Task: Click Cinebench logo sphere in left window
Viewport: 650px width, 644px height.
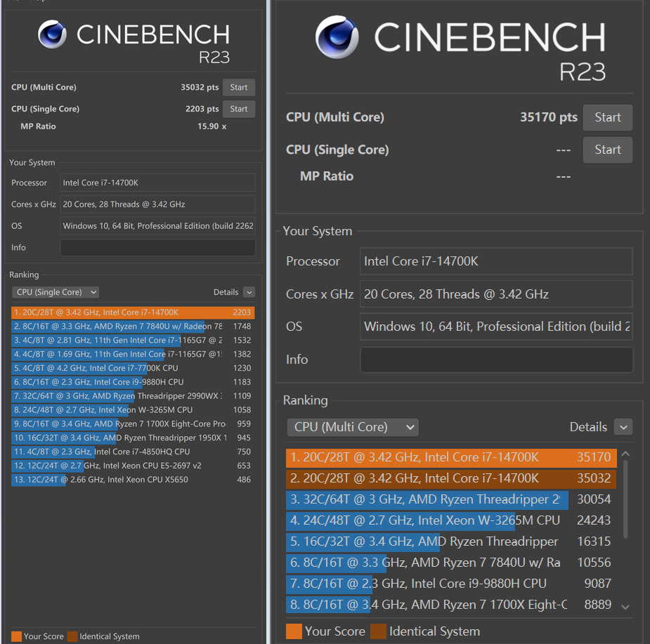Action: pyautogui.click(x=52, y=34)
